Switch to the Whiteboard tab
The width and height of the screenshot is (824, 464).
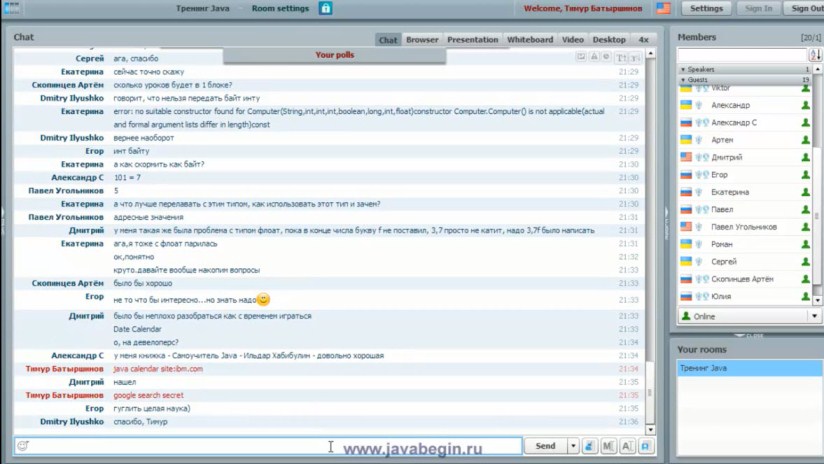(529, 40)
